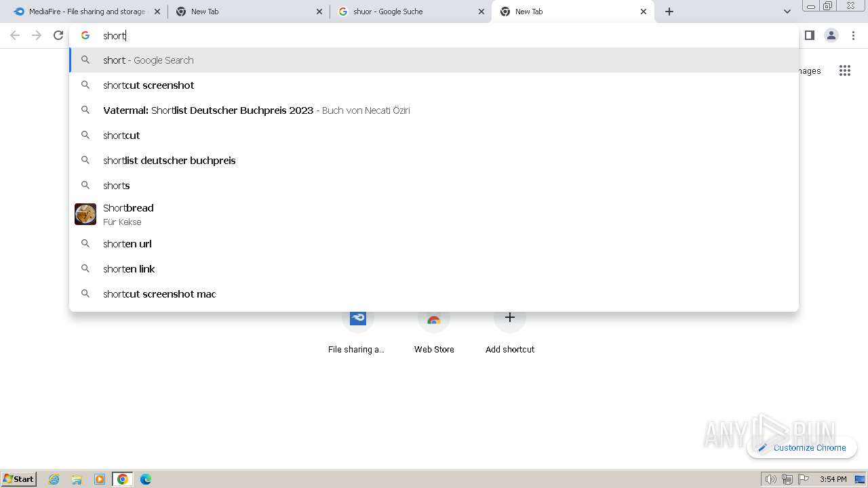Click the address bar containing 'short'
Image resolution: width=868 pixels, height=488 pixels.
click(434, 35)
